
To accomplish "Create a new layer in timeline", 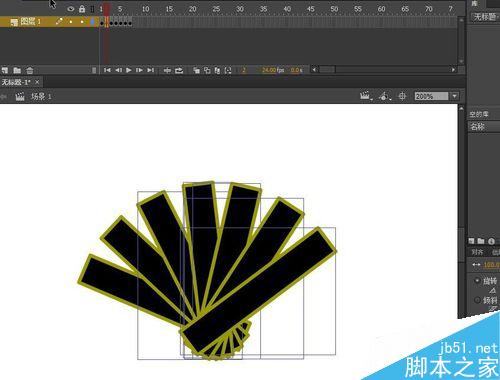I will tap(5, 70).
